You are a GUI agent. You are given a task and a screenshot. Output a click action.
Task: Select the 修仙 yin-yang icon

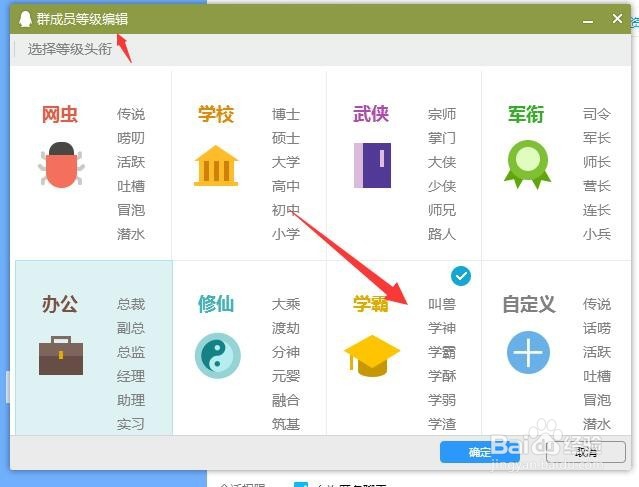[218, 355]
